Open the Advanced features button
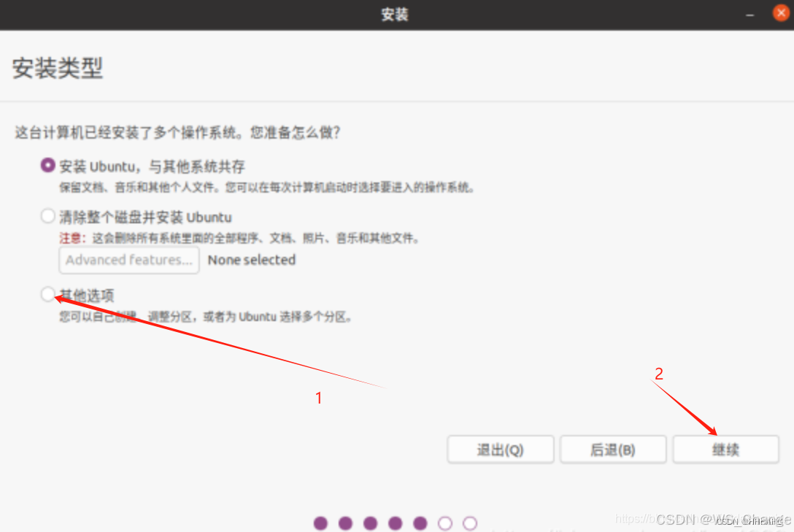The image size is (794, 532). (x=129, y=261)
